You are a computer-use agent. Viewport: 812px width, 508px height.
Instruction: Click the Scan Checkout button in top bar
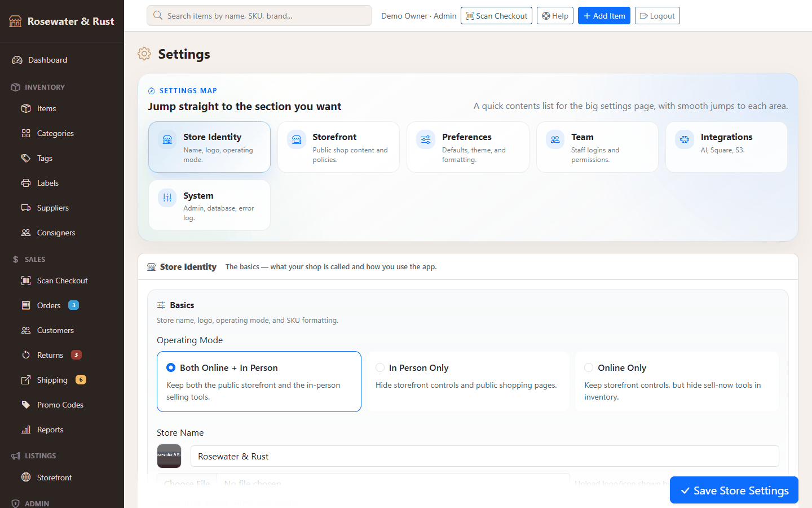pyautogui.click(x=496, y=16)
